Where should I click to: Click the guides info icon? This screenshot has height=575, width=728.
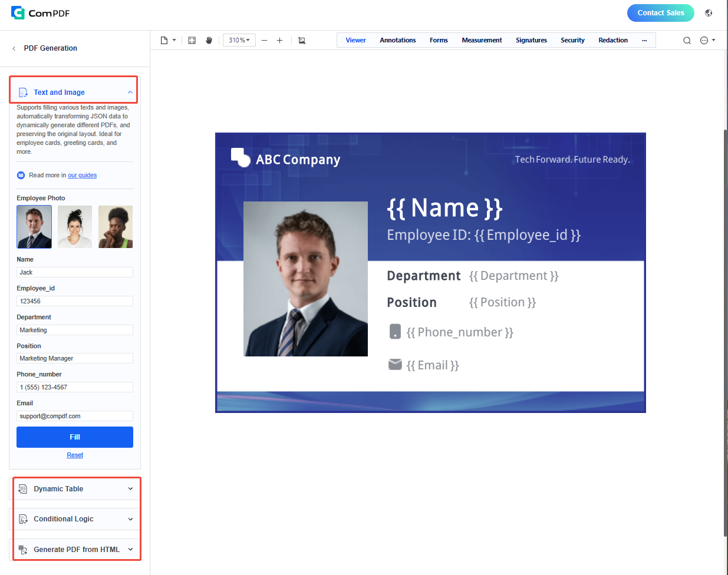pos(21,175)
